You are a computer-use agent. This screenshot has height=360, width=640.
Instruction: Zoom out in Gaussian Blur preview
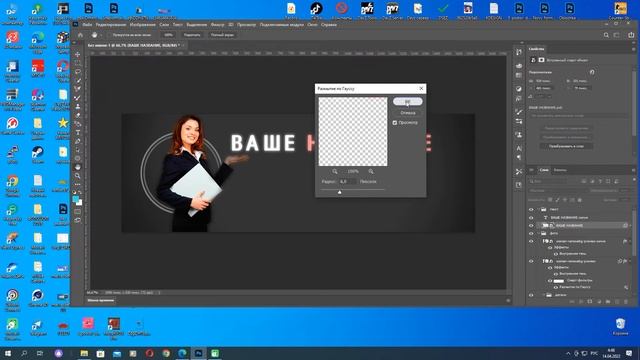335,171
